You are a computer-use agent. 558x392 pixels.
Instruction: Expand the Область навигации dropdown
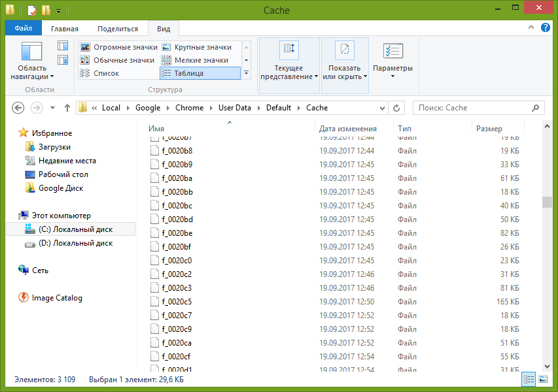coord(32,73)
